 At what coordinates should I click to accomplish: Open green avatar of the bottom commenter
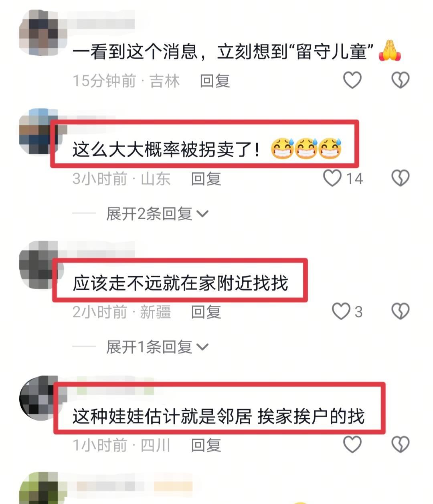point(39,488)
